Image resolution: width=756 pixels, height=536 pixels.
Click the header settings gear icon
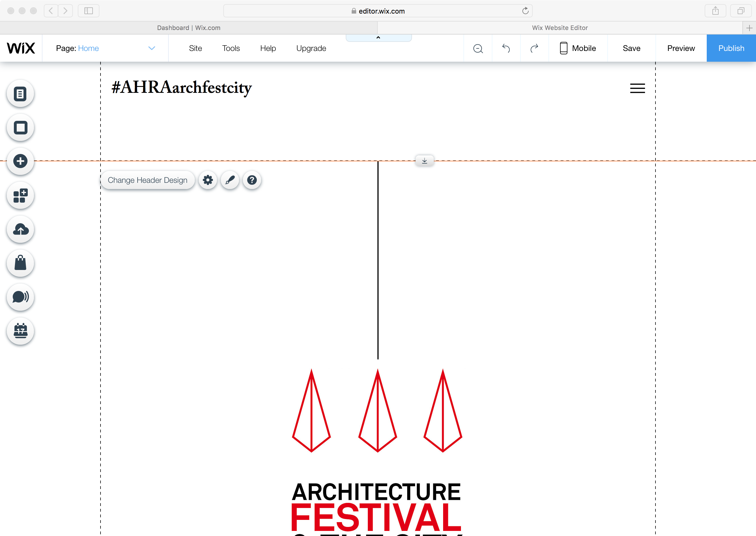point(208,180)
